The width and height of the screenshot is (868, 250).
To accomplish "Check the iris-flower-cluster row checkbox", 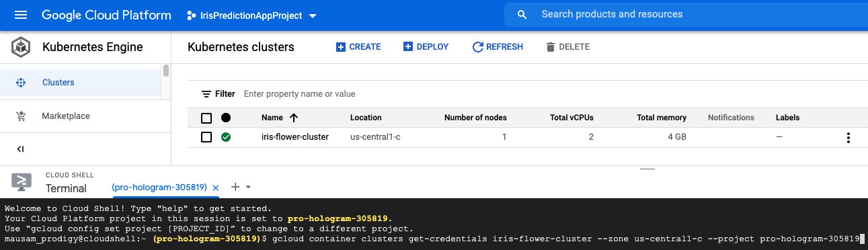I will click(206, 138).
